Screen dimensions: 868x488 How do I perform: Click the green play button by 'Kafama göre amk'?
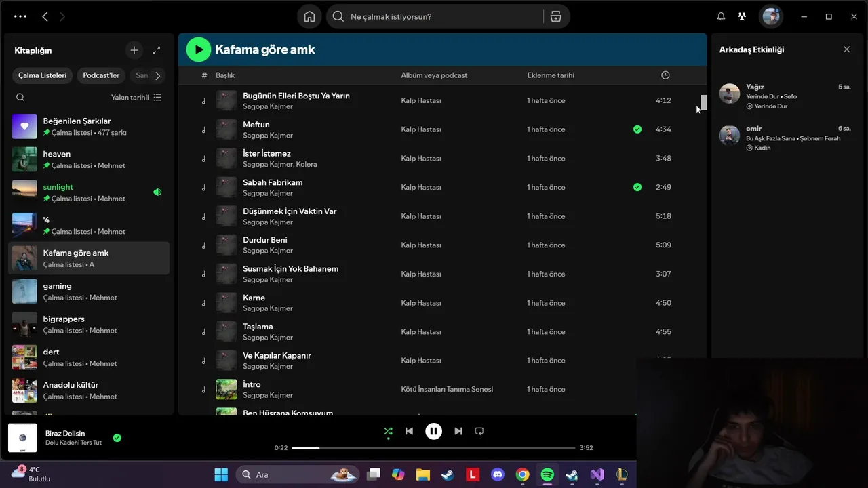[x=199, y=49]
